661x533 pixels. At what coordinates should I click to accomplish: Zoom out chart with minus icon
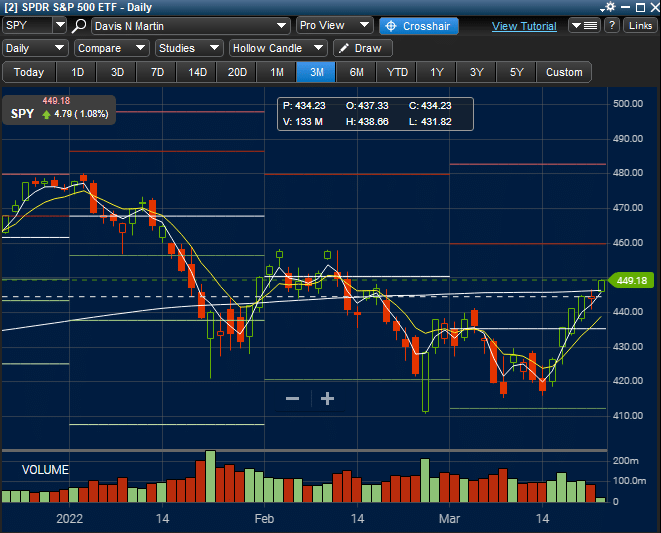(293, 398)
